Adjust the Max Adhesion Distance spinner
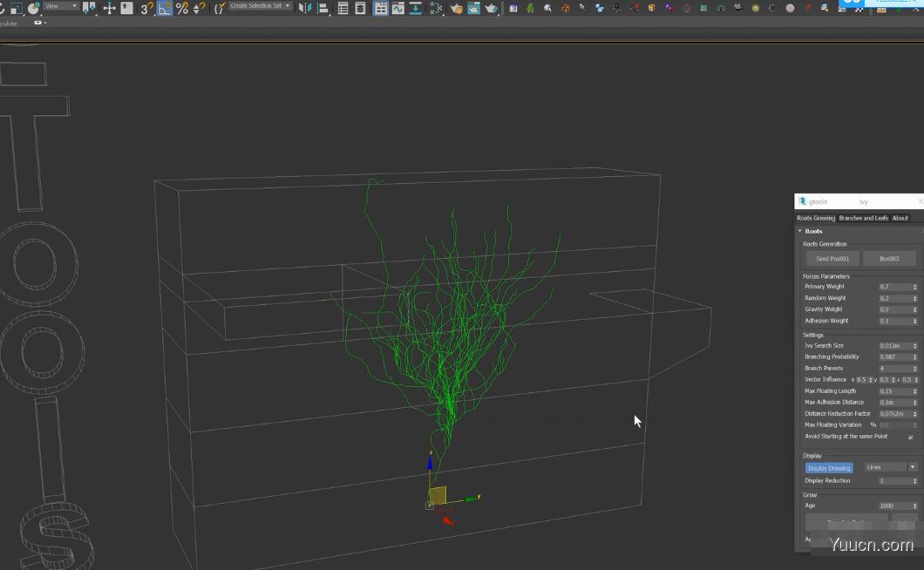This screenshot has height=570, width=924. coord(915,403)
